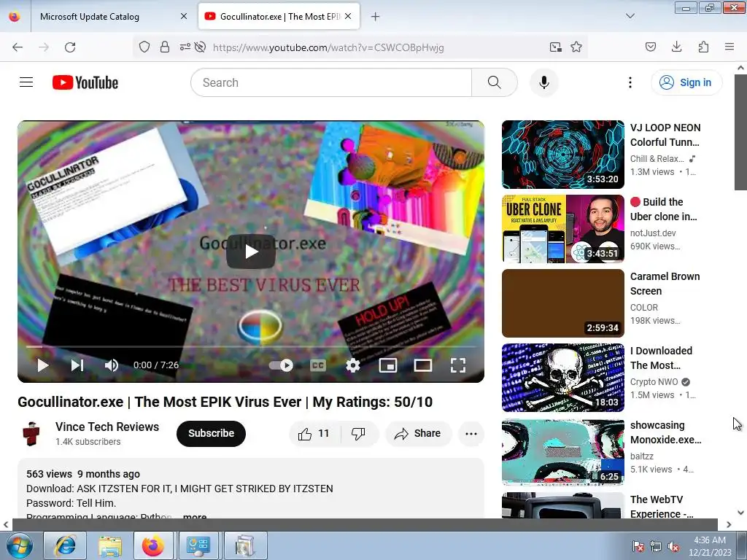This screenshot has height=560, width=747.
Task: Go back in browser history
Action: [x=18, y=47]
